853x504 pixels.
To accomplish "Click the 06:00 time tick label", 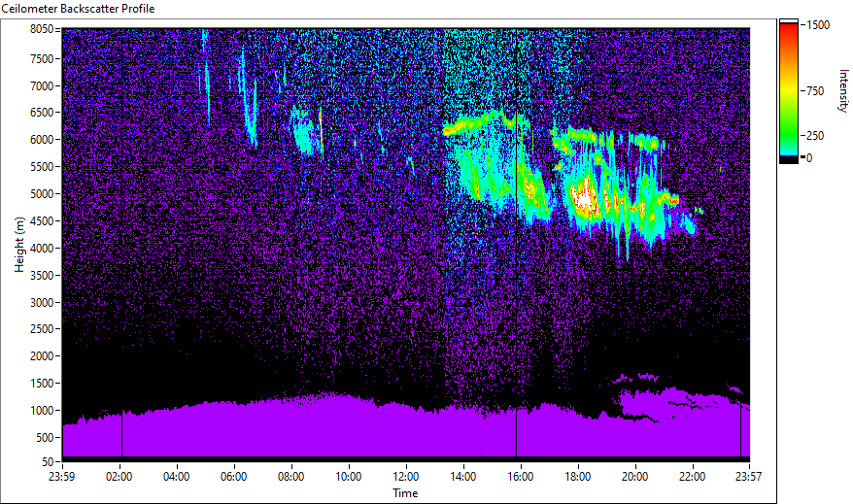I will coord(233,477).
